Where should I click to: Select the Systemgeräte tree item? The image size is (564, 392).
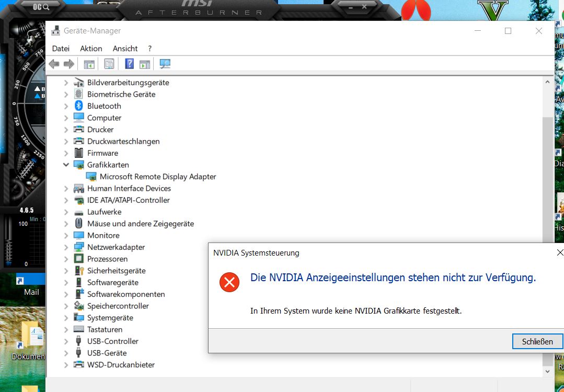110,318
